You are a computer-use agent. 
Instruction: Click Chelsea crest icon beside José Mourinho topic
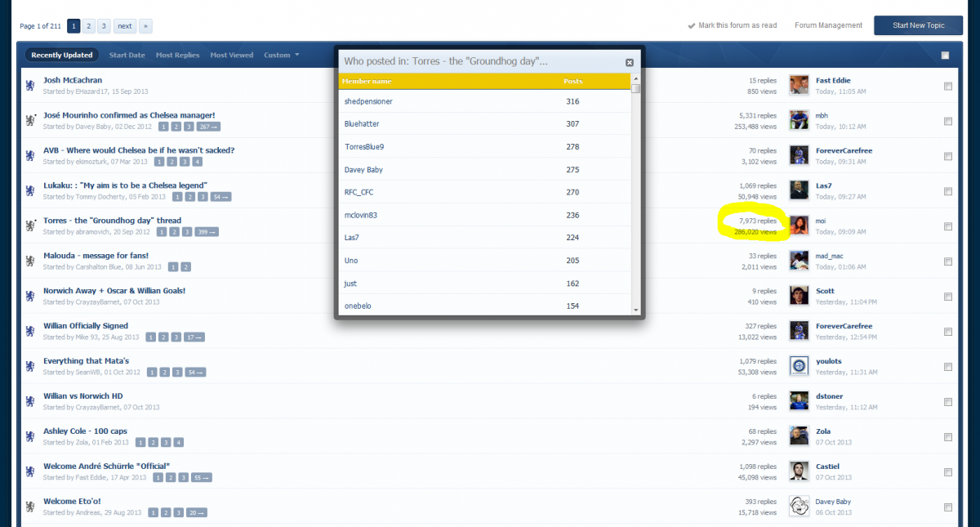[x=30, y=120]
